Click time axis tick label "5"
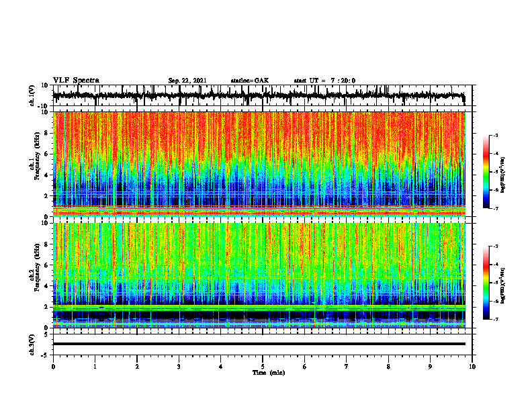The width and height of the screenshot is (532, 411). click(x=263, y=367)
